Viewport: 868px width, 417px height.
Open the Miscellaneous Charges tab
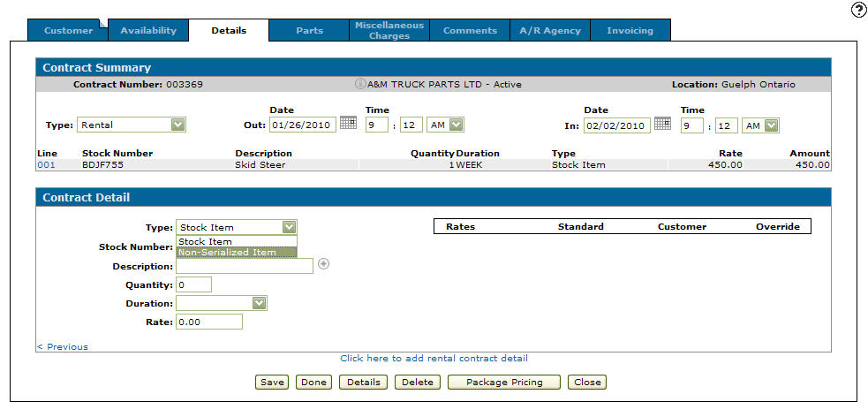389,30
